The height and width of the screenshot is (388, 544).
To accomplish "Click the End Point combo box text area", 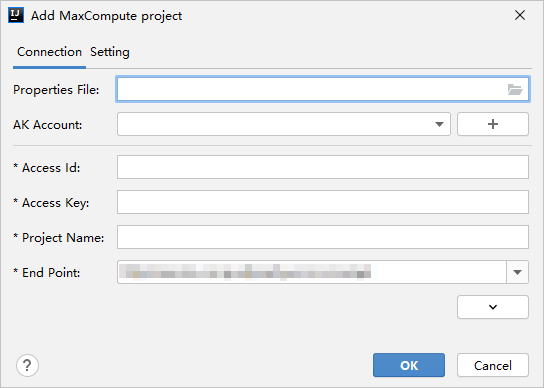I will (312, 272).
